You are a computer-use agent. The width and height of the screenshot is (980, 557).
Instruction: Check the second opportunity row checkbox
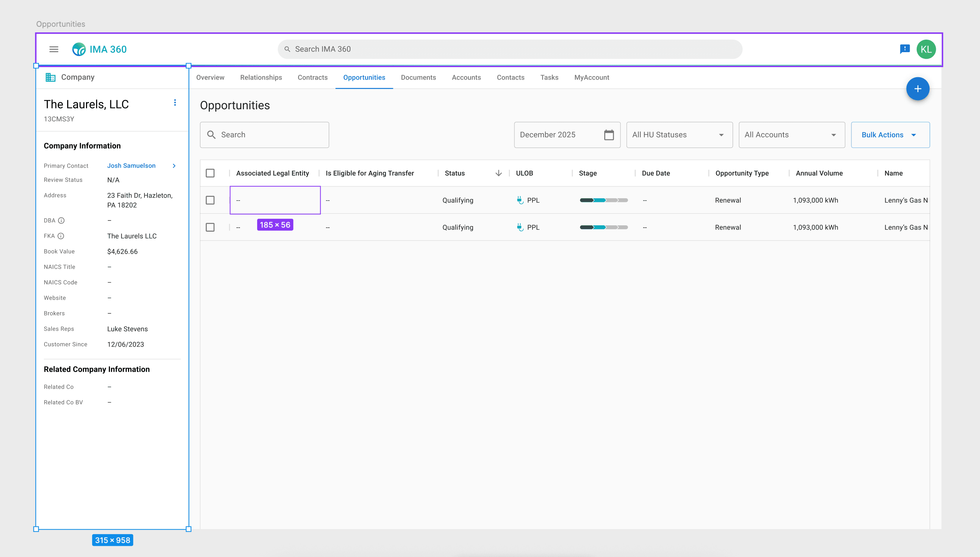[x=210, y=227]
